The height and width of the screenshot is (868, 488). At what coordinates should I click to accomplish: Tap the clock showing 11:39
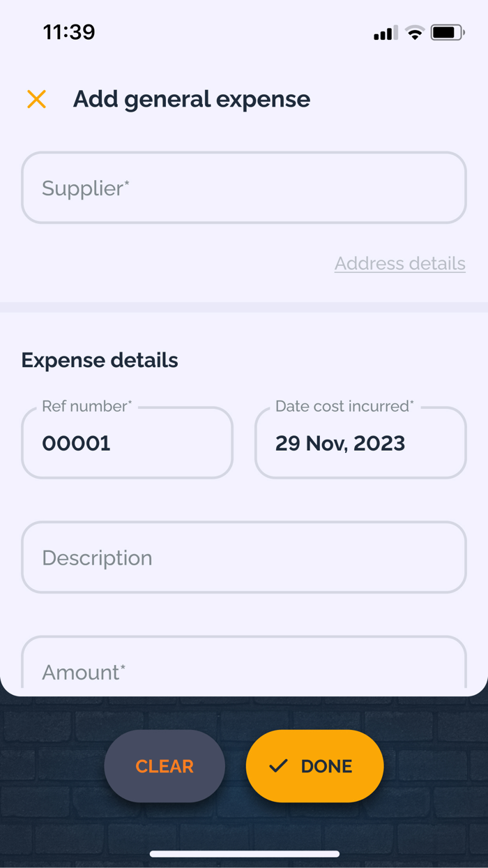click(x=69, y=31)
